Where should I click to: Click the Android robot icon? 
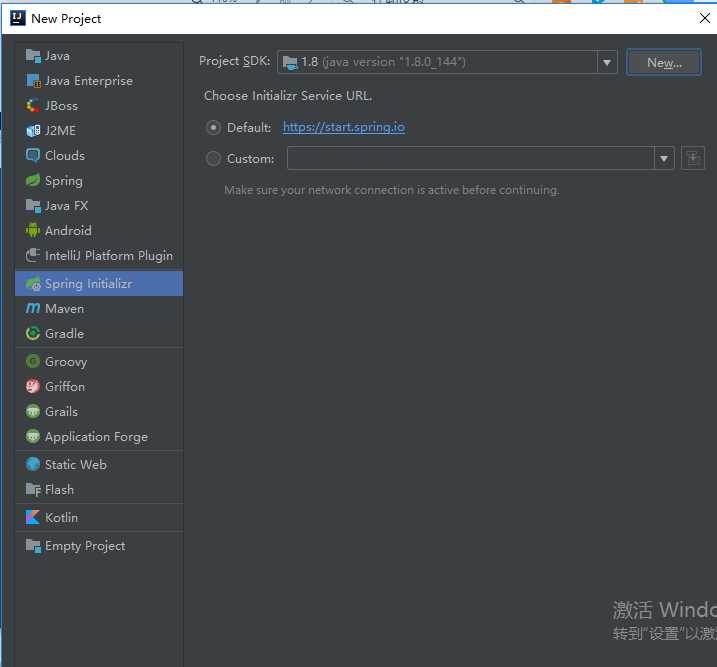tap(33, 230)
